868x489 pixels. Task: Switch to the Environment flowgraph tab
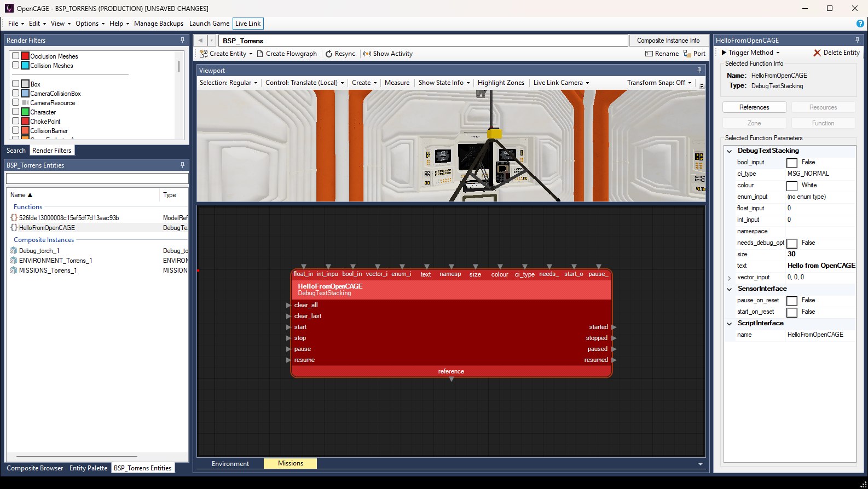[x=230, y=463]
